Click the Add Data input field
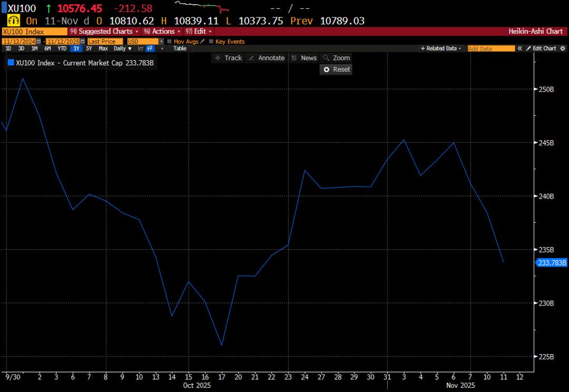Screen dimensions: 569x392 point(491,48)
